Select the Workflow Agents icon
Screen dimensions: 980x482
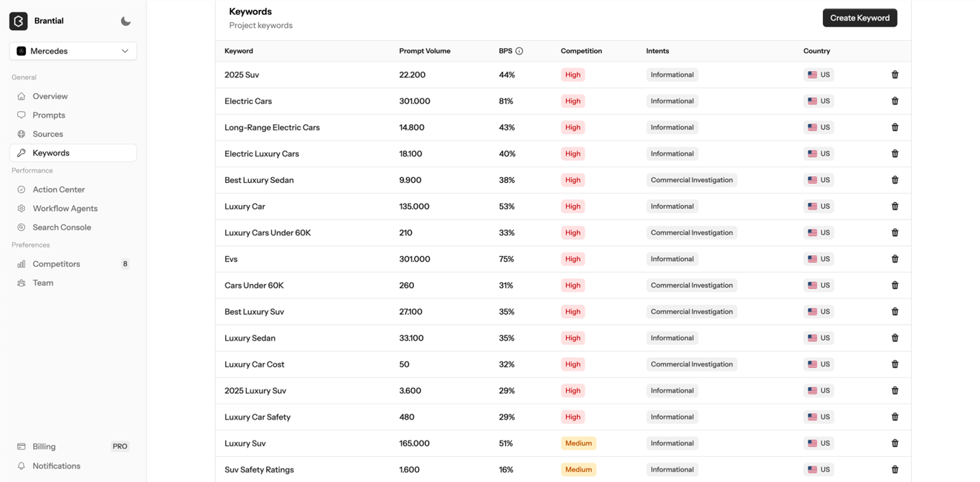22,208
